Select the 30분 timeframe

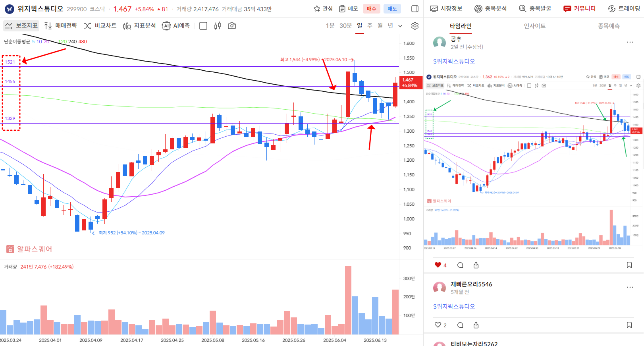coord(345,26)
